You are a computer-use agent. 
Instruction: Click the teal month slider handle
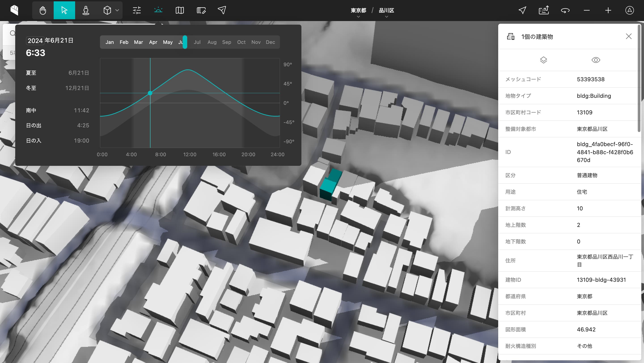coord(185,42)
